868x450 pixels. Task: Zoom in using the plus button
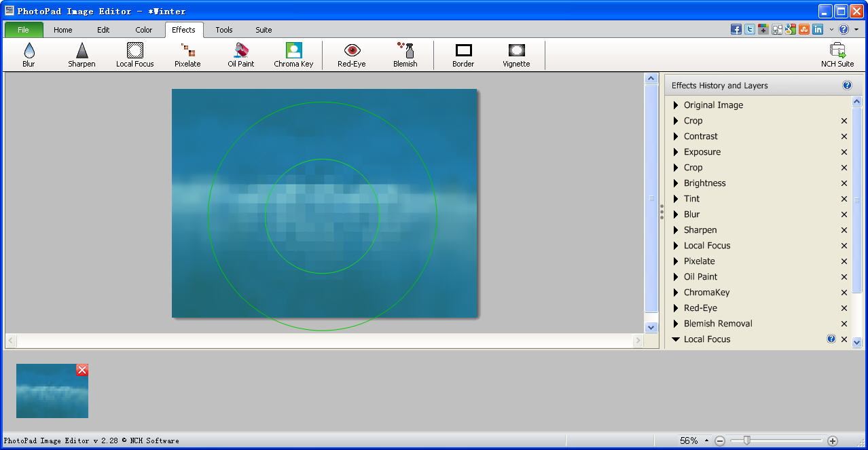click(x=833, y=440)
